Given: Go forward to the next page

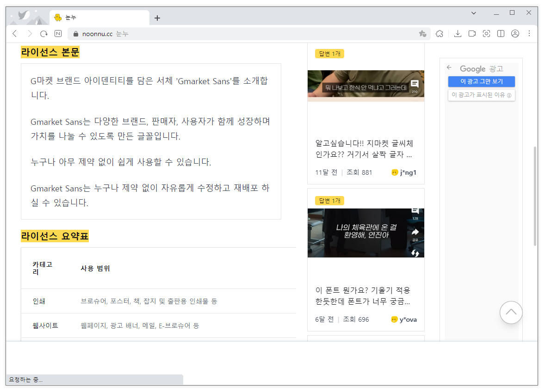Looking at the screenshot, I should [30, 34].
